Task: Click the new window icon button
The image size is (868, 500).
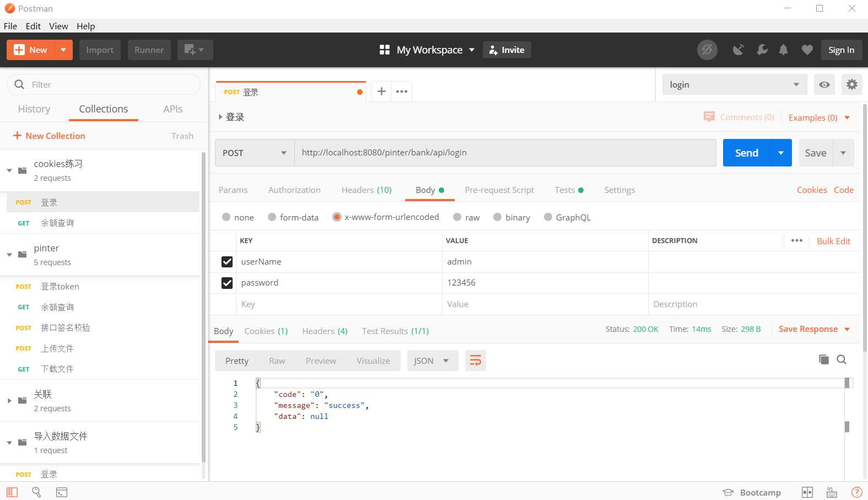Action: click(x=195, y=50)
